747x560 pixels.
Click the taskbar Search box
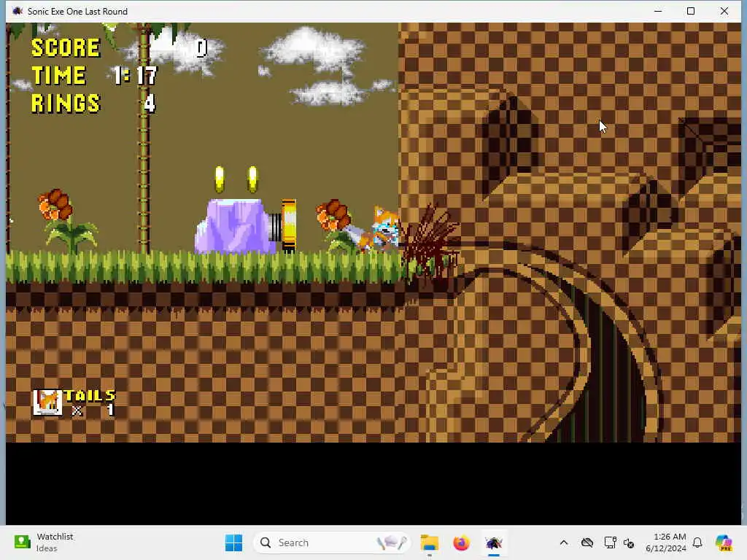click(x=332, y=542)
